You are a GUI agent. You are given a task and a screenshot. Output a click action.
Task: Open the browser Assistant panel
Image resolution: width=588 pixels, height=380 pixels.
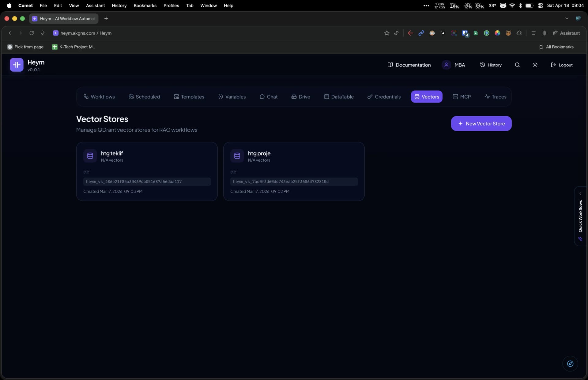(x=566, y=33)
